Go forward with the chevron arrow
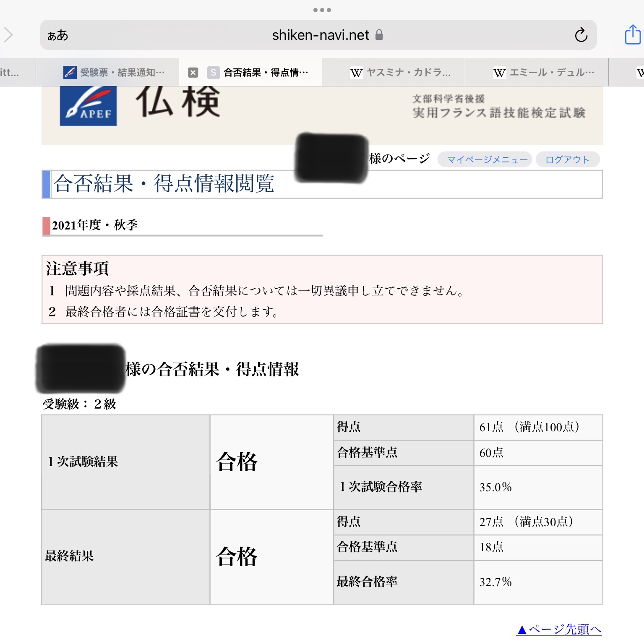The image size is (644, 644). 8,34
